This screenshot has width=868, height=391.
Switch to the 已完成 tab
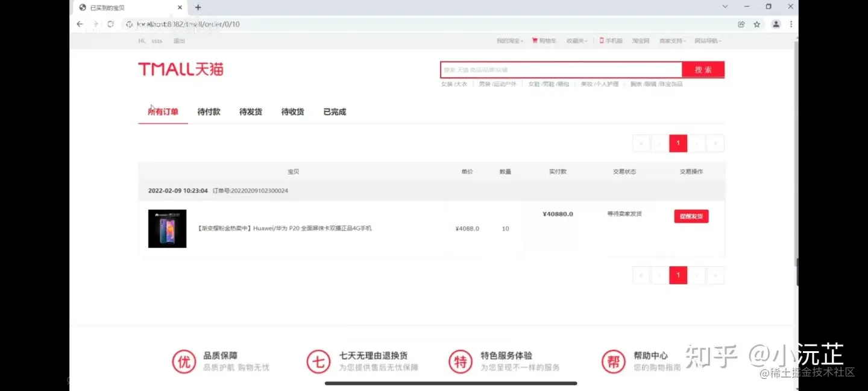(x=335, y=112)
